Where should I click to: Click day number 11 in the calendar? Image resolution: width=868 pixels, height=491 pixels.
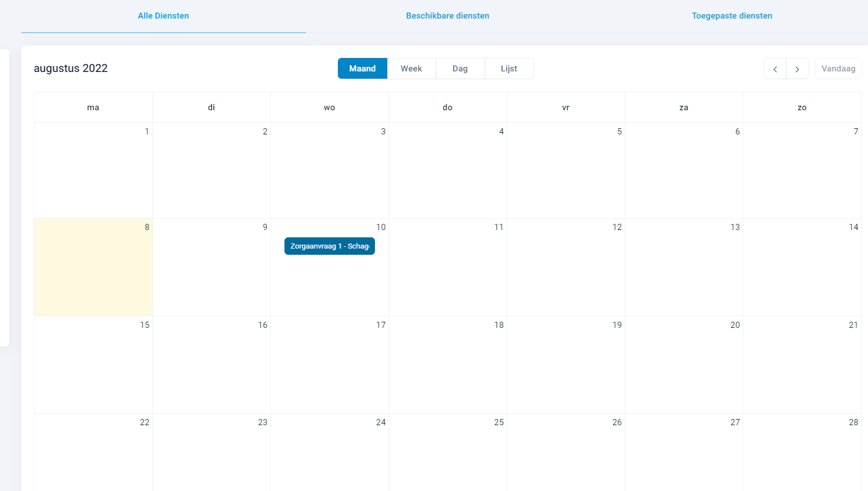[x=499, y=227]
